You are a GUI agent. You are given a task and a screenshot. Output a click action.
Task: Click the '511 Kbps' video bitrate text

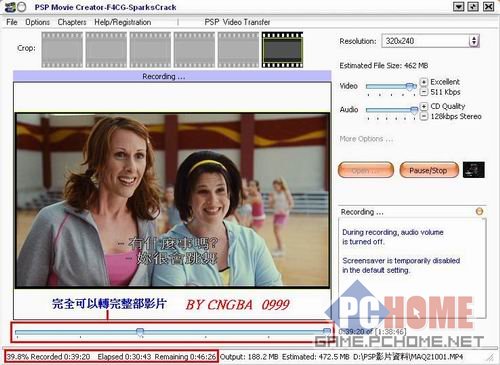(445, 92)
